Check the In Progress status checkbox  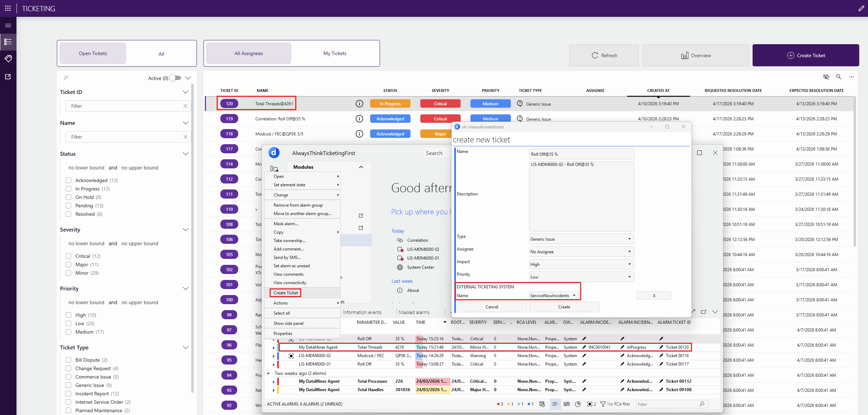click(68, 189)
